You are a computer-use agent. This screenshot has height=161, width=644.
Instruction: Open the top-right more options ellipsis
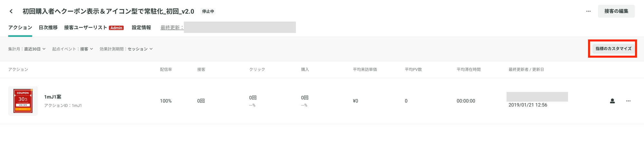588,11
